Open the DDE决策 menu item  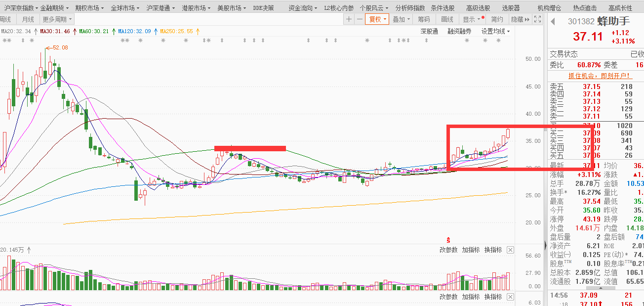click(x=263, y=8)
